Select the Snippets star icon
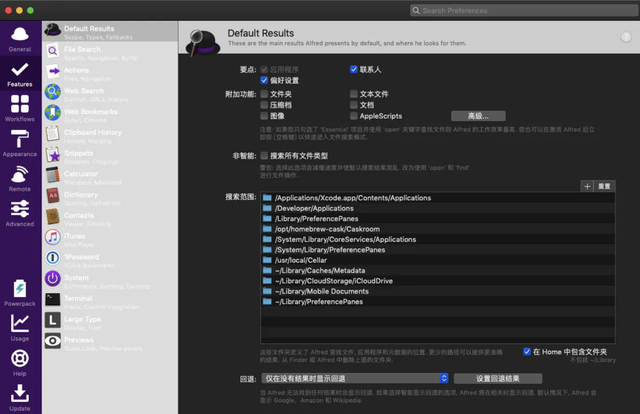640x414 pixels. 53,155
